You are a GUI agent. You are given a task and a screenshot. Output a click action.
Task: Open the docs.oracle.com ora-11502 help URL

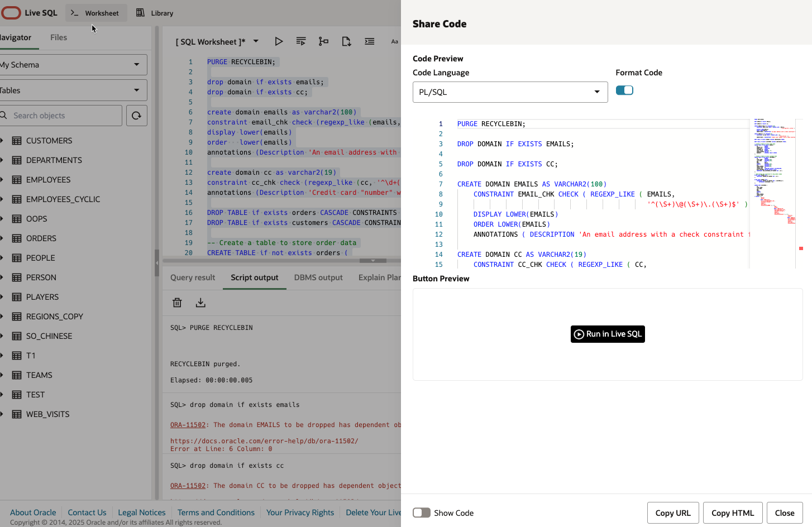click(x=264, y=441)
